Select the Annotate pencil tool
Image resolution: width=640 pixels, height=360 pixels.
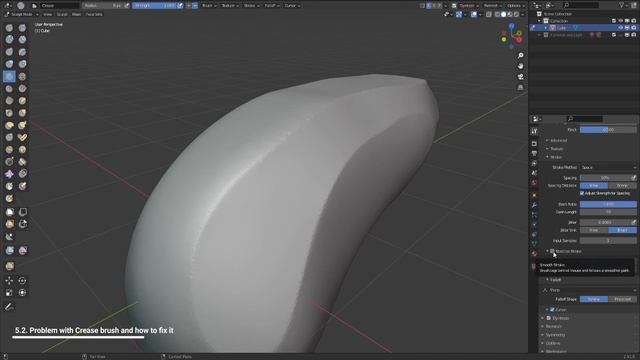coord(9,307)
